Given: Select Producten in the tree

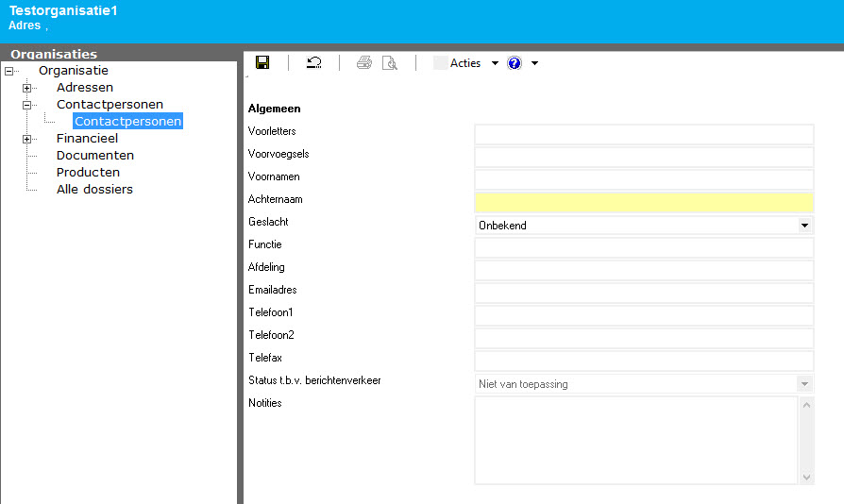Looking at the screenshot, I should click(88, 173).
